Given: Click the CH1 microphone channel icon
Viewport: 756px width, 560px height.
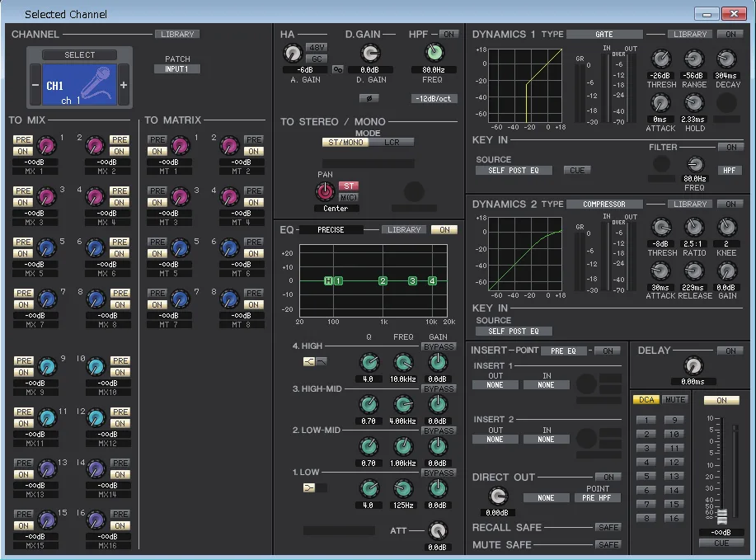Looking at the screenshot, I should (x=79, y=85).
